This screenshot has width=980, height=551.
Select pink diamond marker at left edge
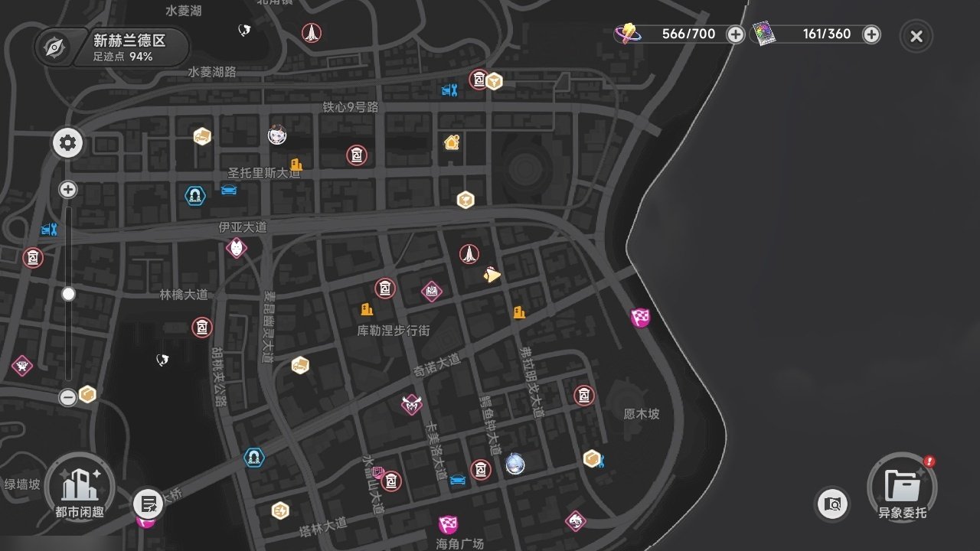coord(22,366)
